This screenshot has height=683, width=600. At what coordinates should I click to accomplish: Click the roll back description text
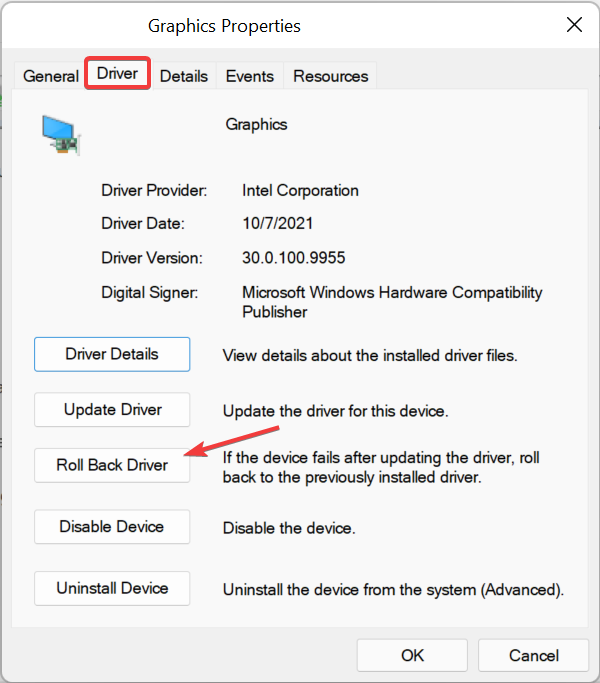(381, 467)
